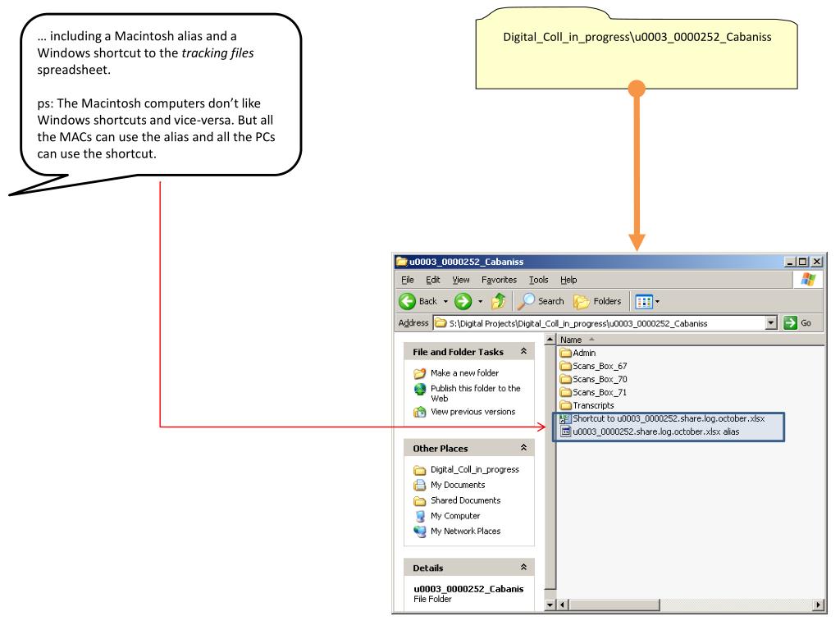840x630 pixels.
Task: Click the green Forward arrow icon
Action: (x=463, y=302)
